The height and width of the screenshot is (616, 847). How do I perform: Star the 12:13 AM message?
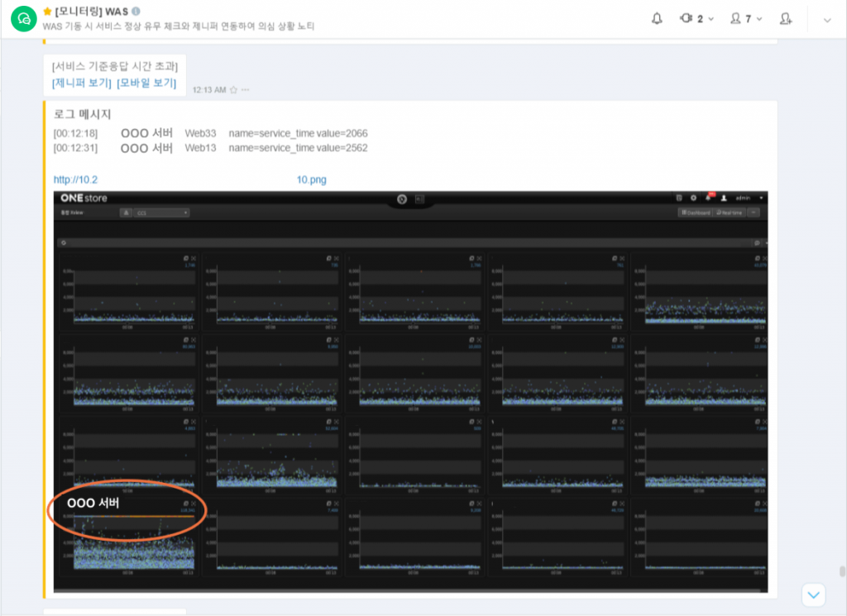pos(233,89)
